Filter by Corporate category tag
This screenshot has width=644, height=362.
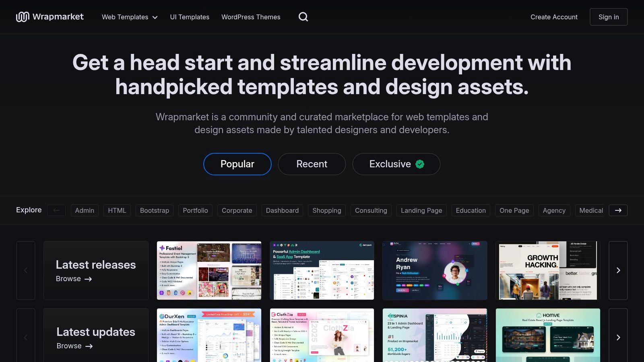click(x=237, y=210)
